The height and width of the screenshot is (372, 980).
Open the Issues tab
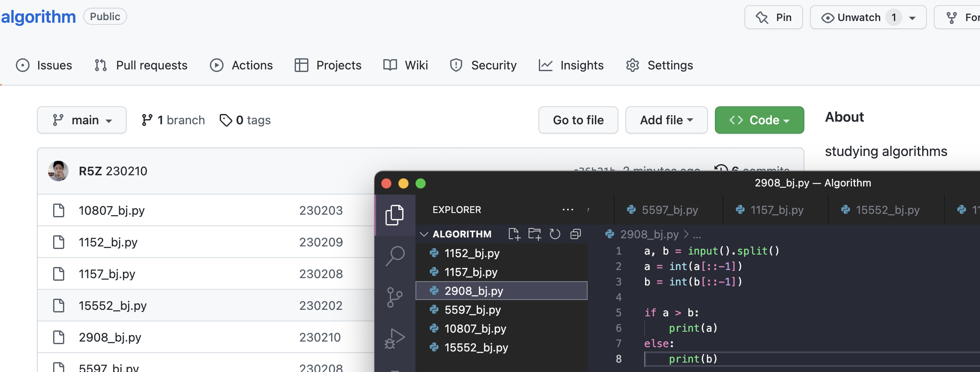[44, 65]
